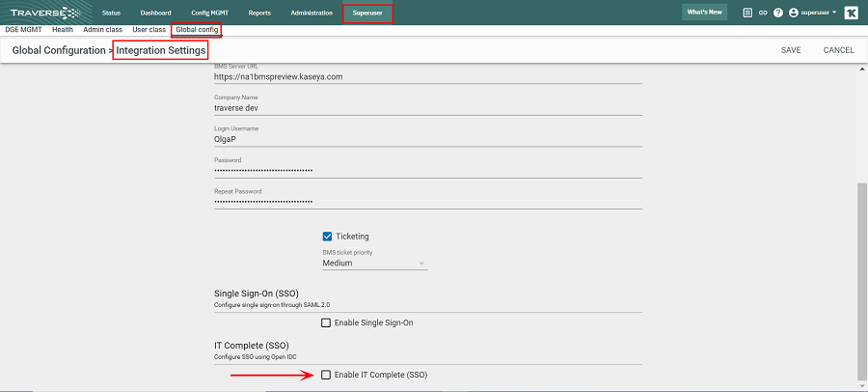The height and width of the screenshot is (392, 868).
Task: Click the user avatar icon
Action: tap(794, 13)
